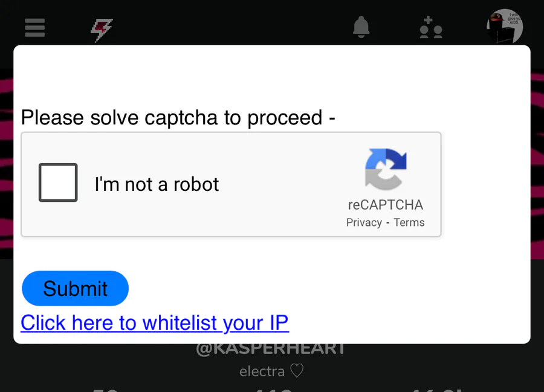Click the lightning bolt site logo

pos(102,30)
